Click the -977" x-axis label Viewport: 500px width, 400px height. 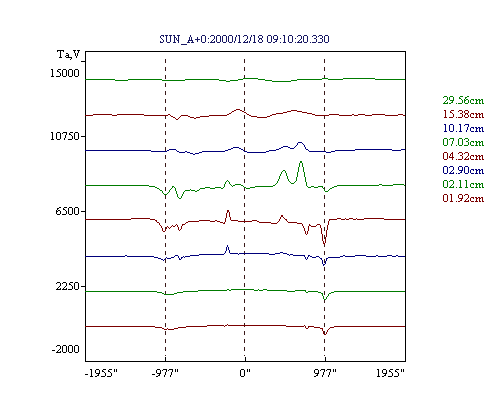[x=165, y=373]
